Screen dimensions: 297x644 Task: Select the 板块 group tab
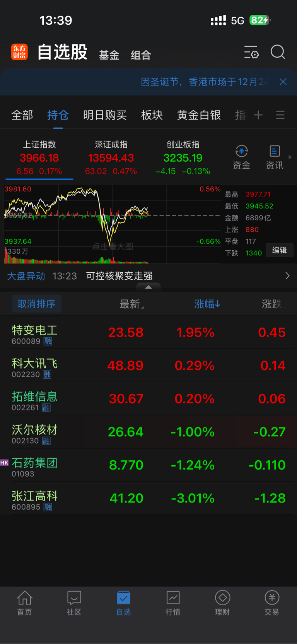point(152,115)
